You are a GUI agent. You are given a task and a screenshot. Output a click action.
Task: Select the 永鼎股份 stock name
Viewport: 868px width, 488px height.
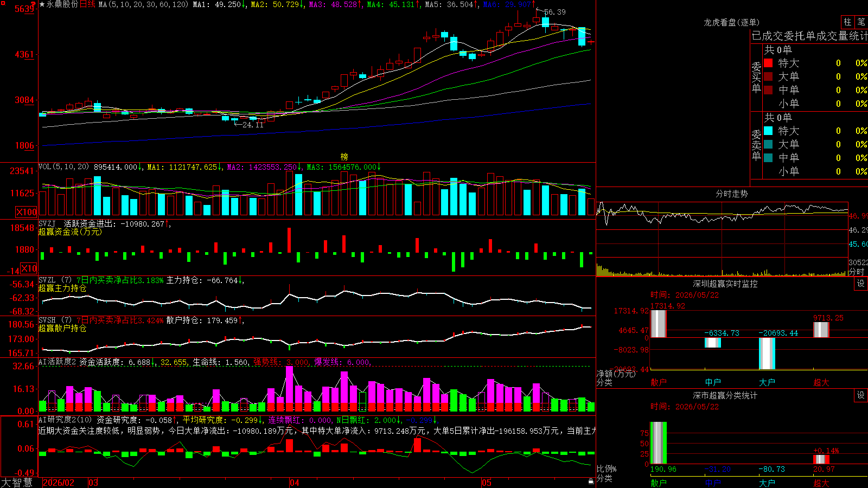click(x=62, y=4)
